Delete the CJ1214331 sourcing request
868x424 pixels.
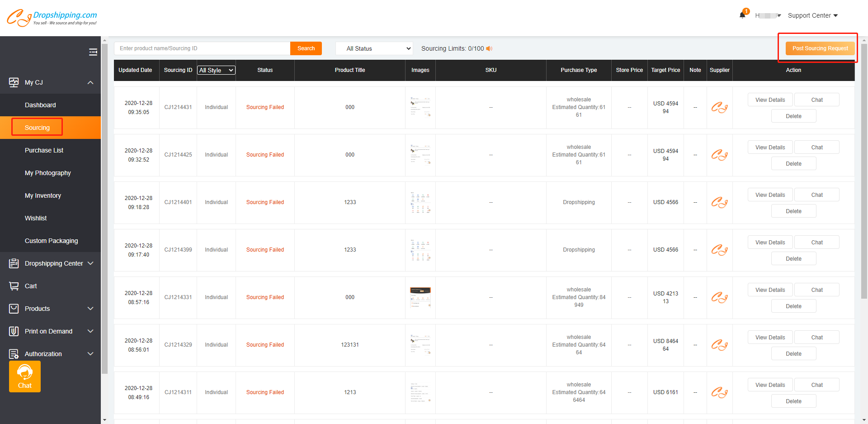(793, 306)
